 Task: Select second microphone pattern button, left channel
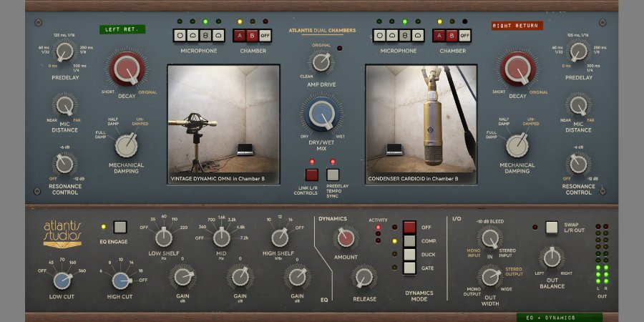coord(193,35)
